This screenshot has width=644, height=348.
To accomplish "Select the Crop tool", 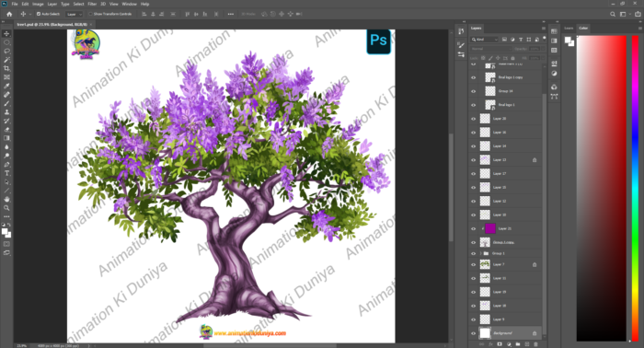I will click(x=6, y=68).
